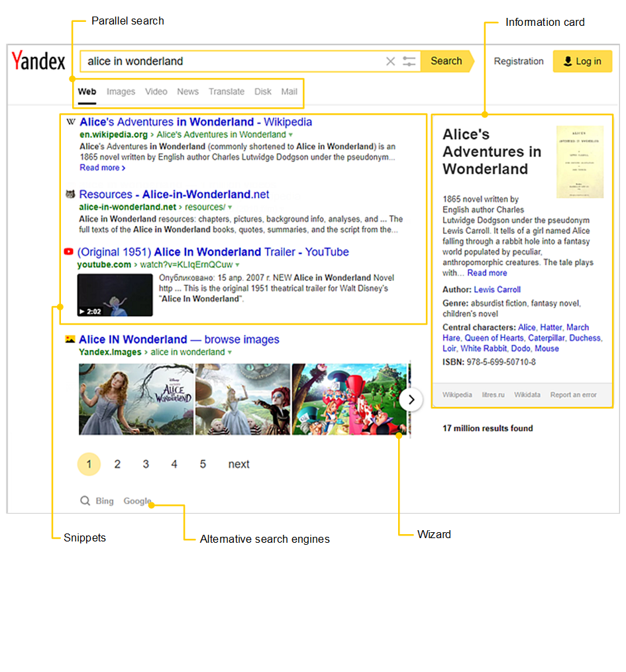Open the youtube.com green domain link
This screenshot has width=626, height=672.
point(104,265)
